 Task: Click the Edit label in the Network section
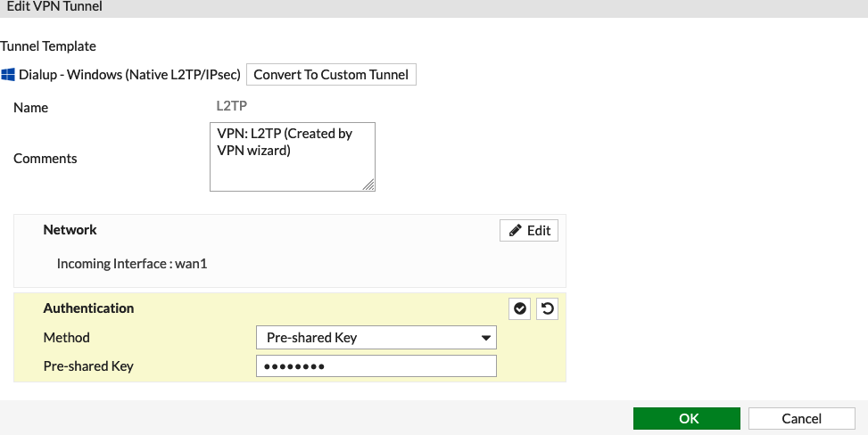[x=539, y=230]
